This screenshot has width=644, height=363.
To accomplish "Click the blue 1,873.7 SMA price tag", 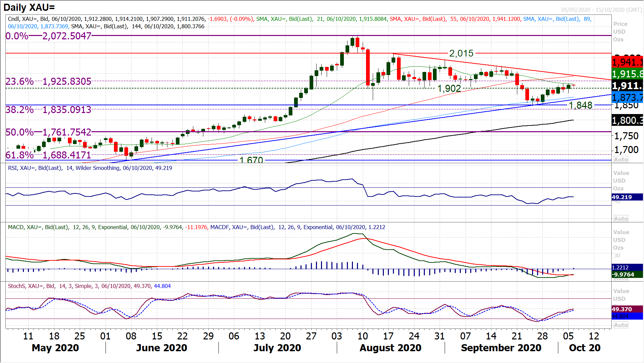I will click(x=627, y=98).
